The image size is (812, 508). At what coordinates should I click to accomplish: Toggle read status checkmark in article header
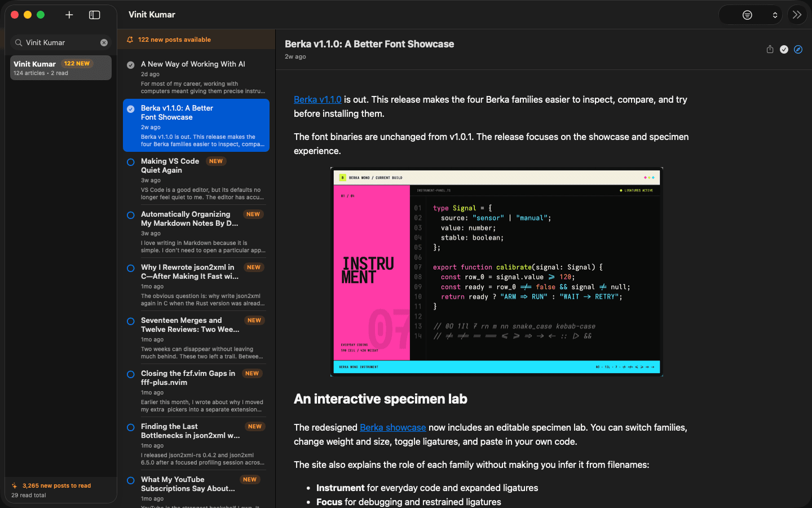784,49
